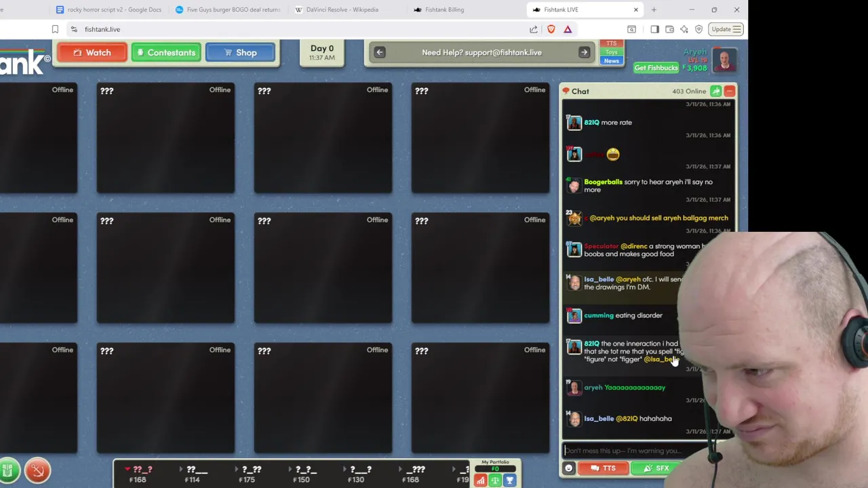This screenshot has width=868, height=488.
Task: Click the My Portfolio ₣0 balance
Action: click(495, 468)
